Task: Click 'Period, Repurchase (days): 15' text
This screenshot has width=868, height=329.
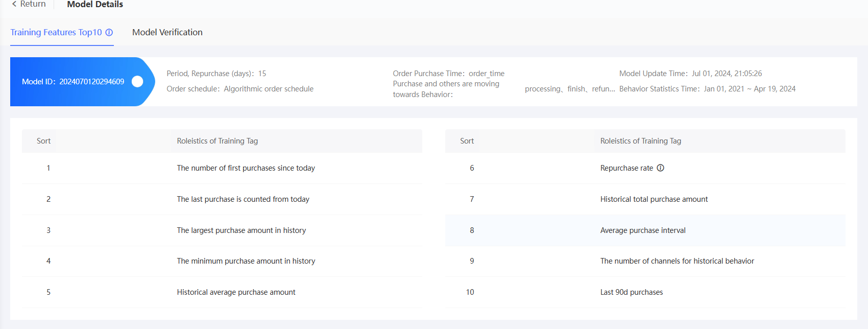Action: coord(216,74)
